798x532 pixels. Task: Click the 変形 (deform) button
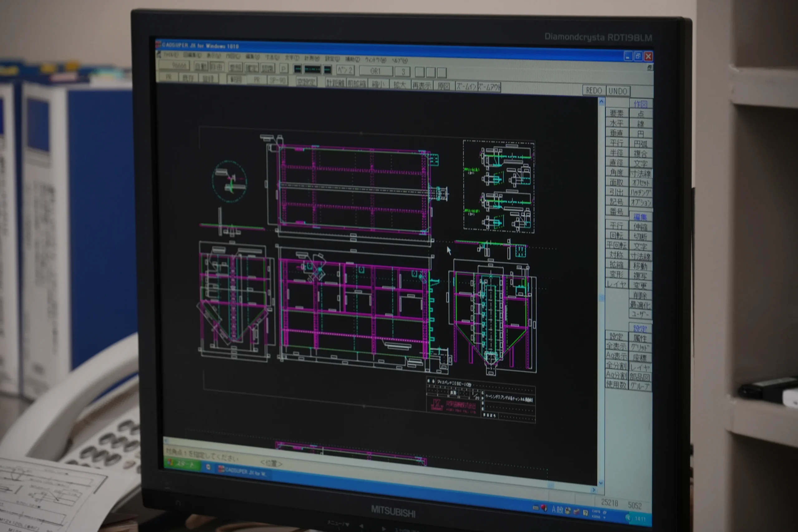617,274
